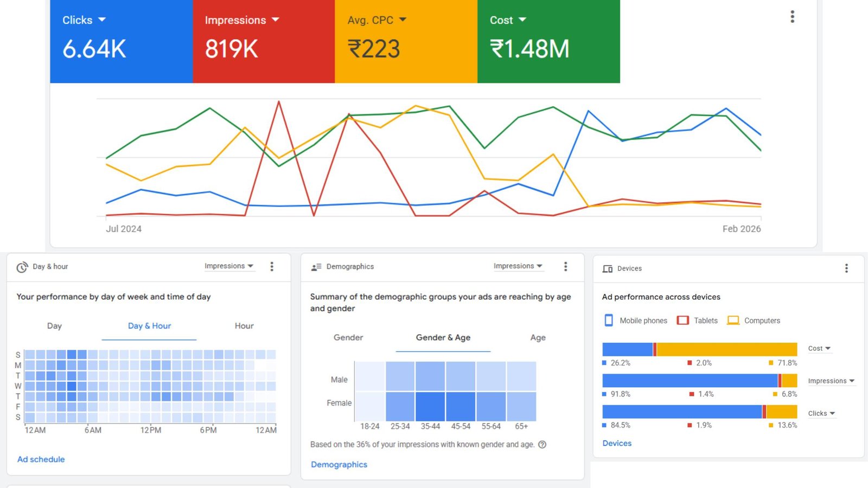
Task: Open the overview chart three-dot menu
Action: (792, 17)
